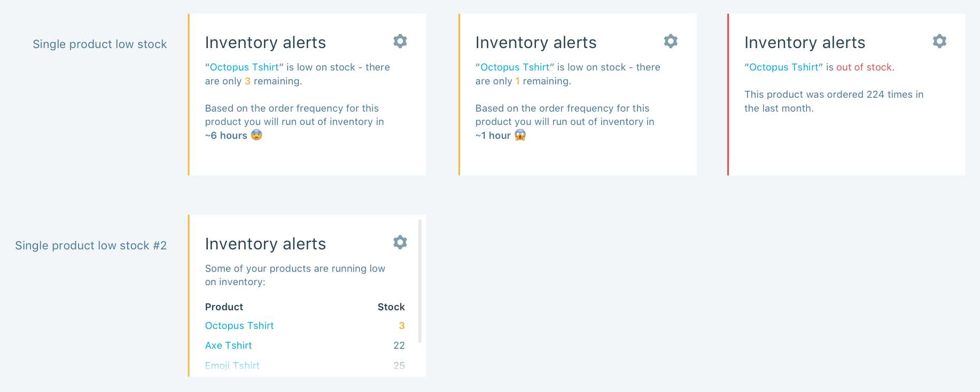Click the orange stock count 3 in table
Screen dimensions: 980x392
click(x=402, y=326)
